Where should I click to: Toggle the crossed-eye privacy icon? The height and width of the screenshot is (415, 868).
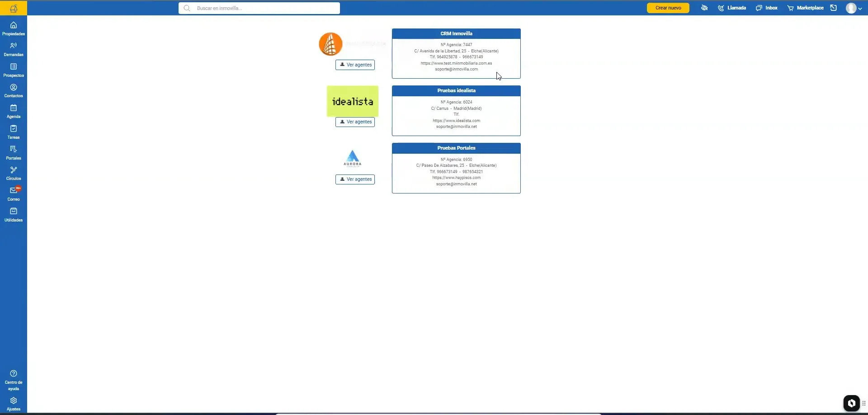click(x=704, y=8)
